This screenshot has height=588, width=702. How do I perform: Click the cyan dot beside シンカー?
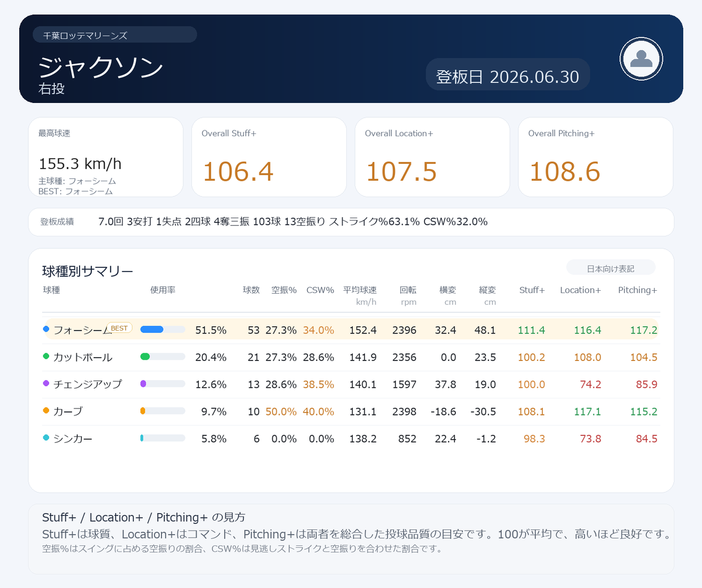pos(46,438)
